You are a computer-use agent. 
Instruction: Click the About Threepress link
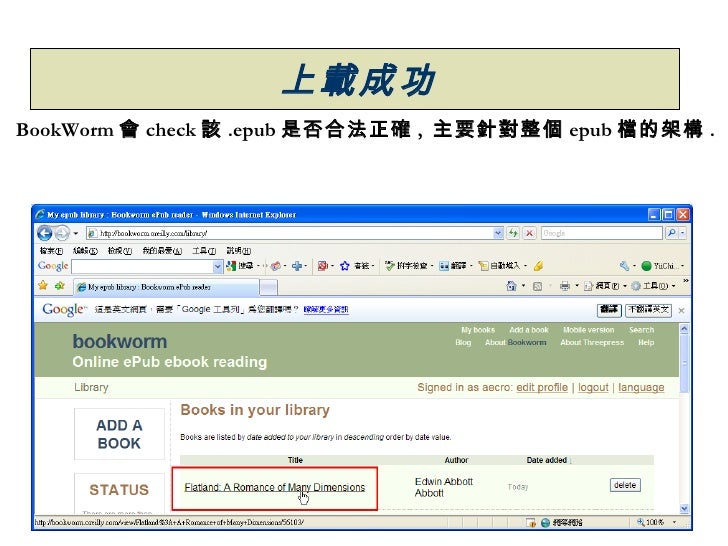(592, 342)
